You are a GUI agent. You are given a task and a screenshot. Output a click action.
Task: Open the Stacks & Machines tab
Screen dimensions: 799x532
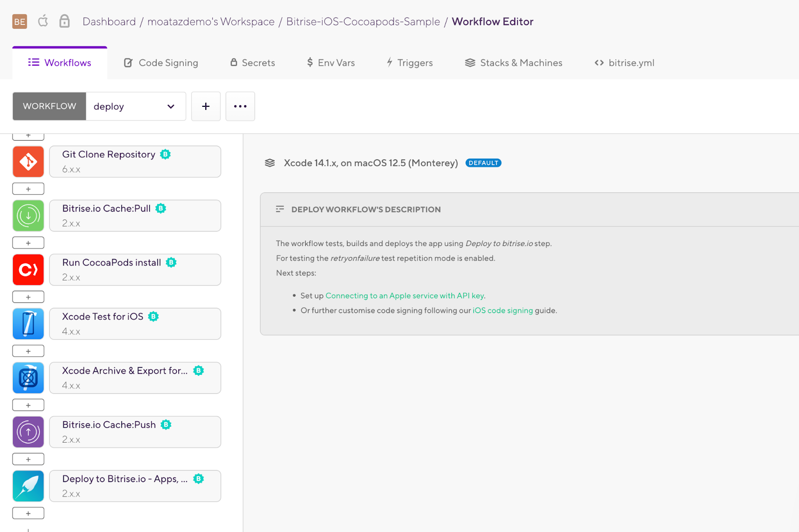click(514, 63)
